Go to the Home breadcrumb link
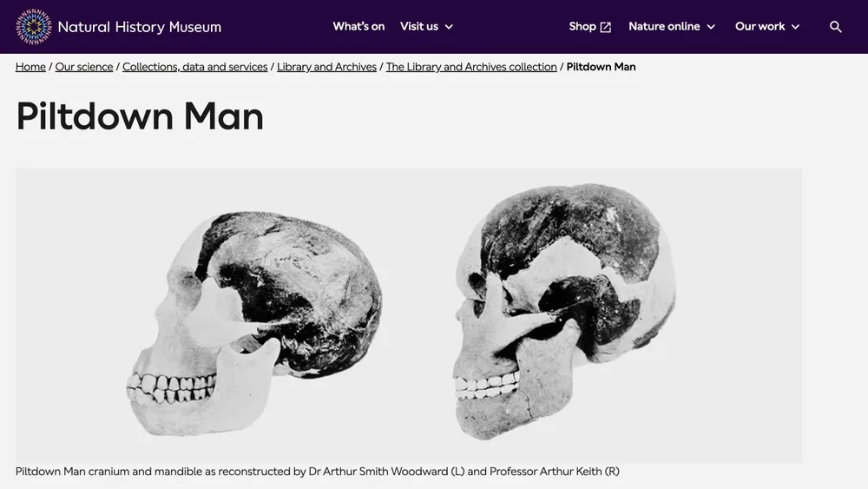Image resolution: width=868 pixels, height=489 pixels. [30, 67]
